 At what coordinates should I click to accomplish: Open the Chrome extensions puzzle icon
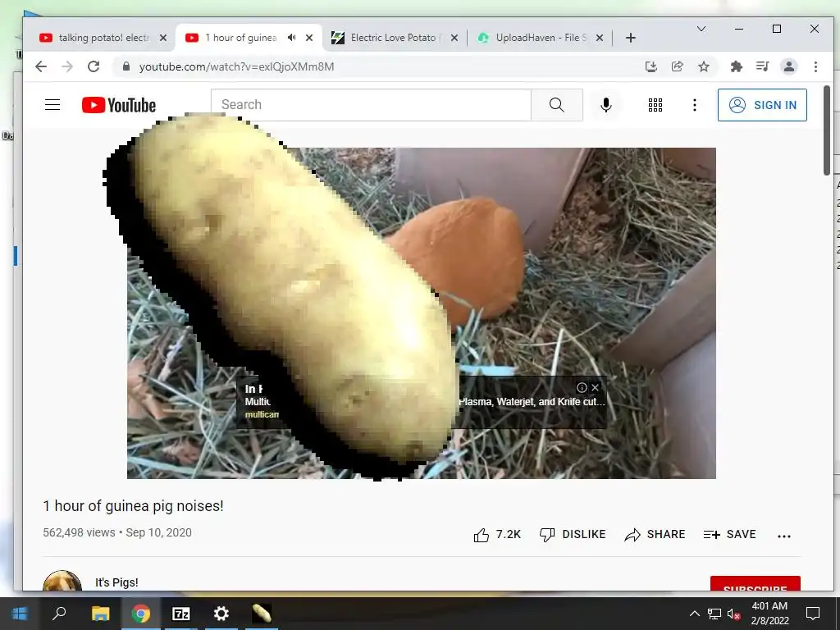(x=737, y=66)
